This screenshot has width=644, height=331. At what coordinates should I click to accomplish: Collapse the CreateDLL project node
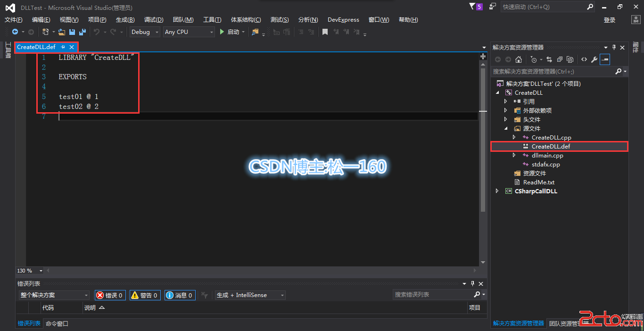[497, 93]
